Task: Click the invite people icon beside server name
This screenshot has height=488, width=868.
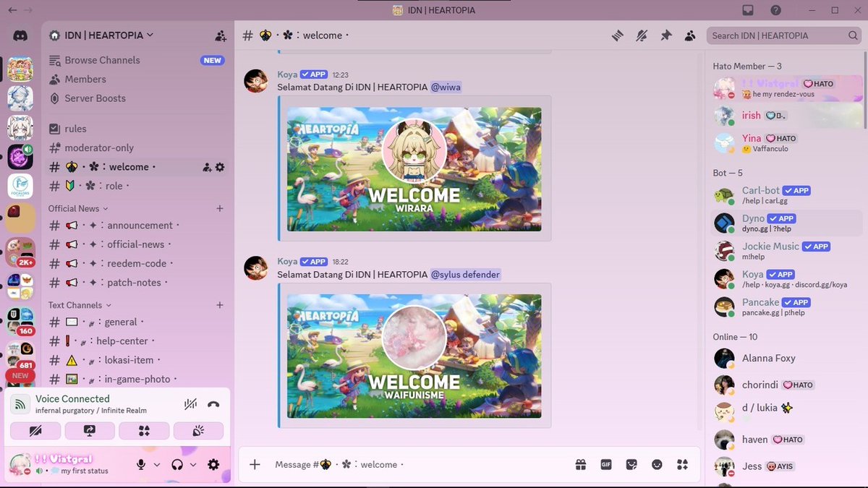Action: pos(221,35)
